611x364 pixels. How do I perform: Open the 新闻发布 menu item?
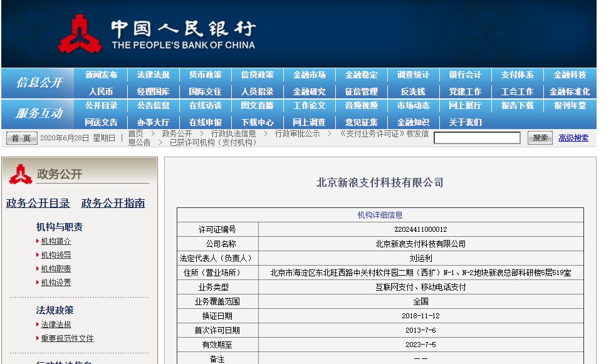[x=101, y=75]
